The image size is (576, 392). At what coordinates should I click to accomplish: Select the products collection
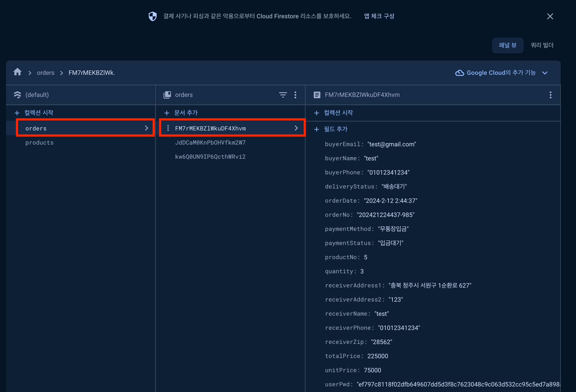coord(39,143)
